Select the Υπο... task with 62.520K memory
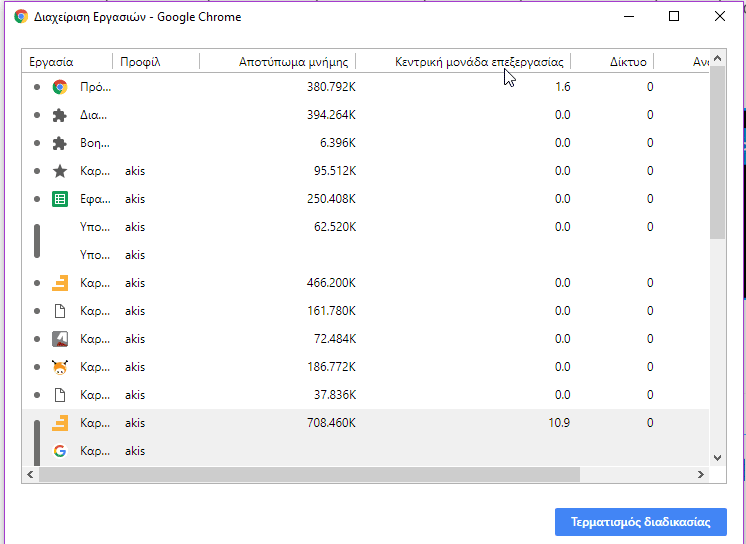This screenshot has width=746, height=544. coord(95,227)
